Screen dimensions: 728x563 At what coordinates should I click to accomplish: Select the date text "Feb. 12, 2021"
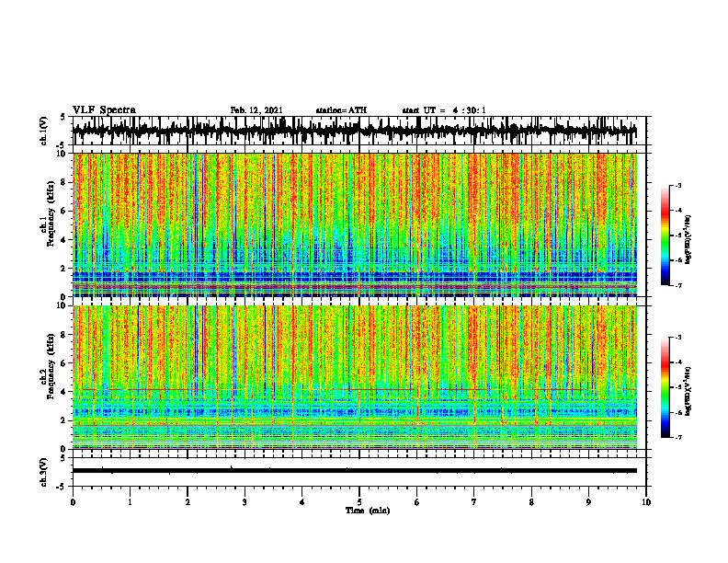coord(256,110)
